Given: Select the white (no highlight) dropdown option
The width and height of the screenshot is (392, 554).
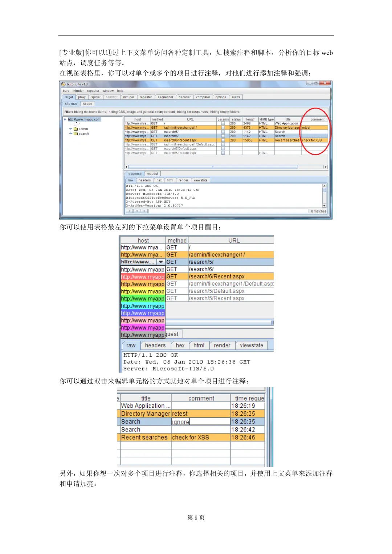Looking at the screenshot, I should pyautogui.click(x=143, y=270).
